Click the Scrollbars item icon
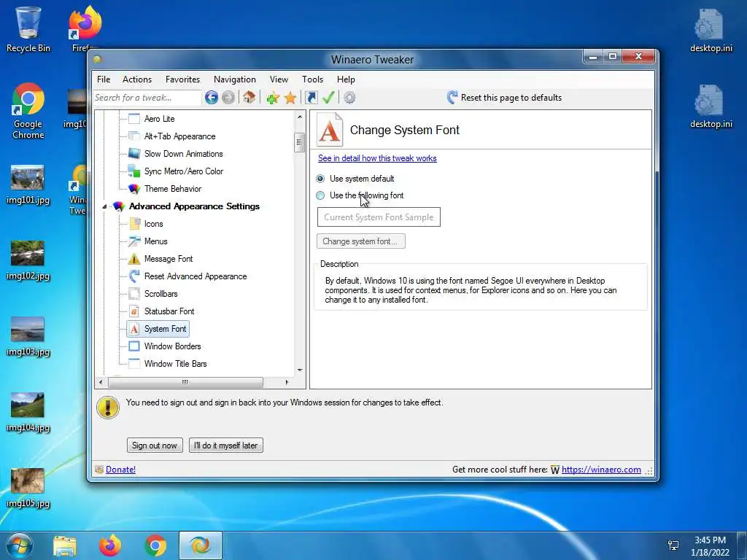Image resolution: width=747 pixels, height=560 pixels. coord(134,294)
